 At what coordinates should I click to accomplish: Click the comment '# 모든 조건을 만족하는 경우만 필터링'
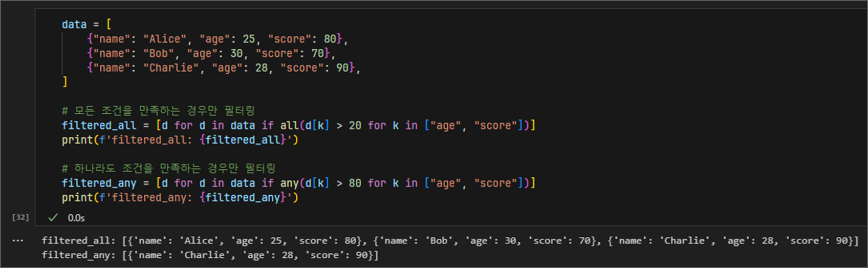(158, 111)
